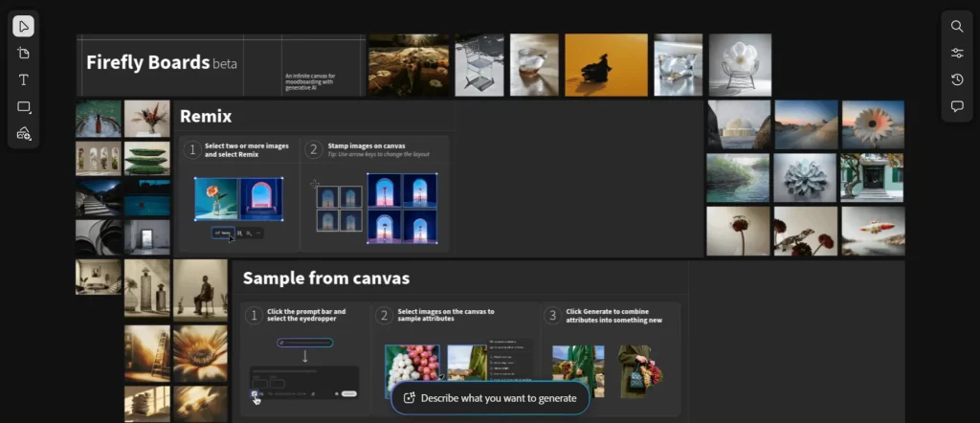Activate the Text tool
Image resolution: width=980 pixels, height=423 pixels.
24,79
